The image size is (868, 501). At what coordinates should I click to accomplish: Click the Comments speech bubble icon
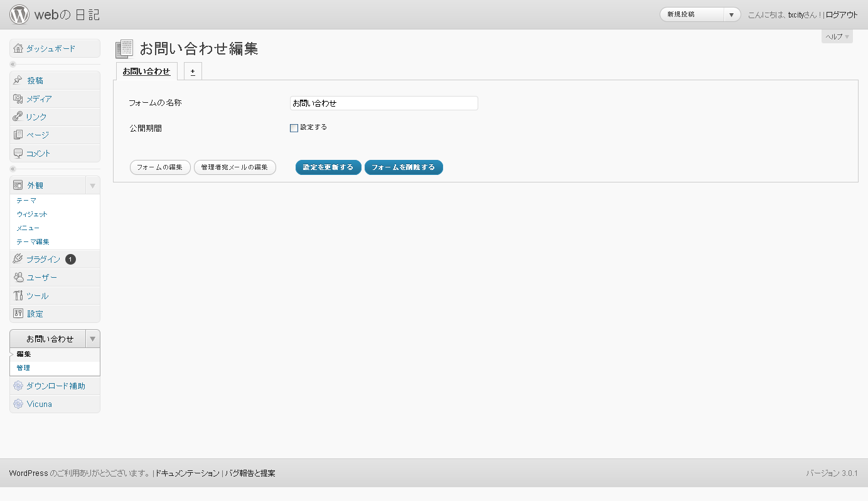coord(18,154)
